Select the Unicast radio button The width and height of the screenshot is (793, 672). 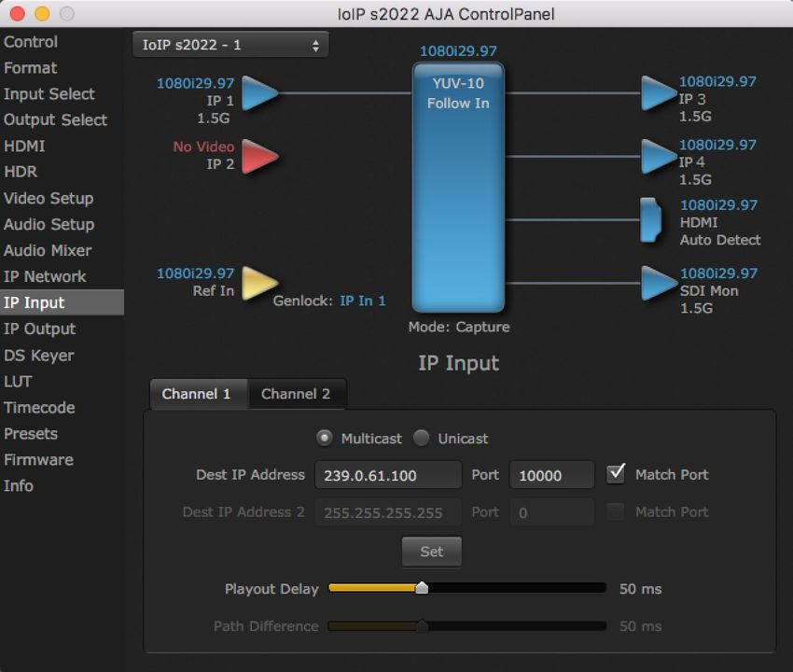[422, 438]
